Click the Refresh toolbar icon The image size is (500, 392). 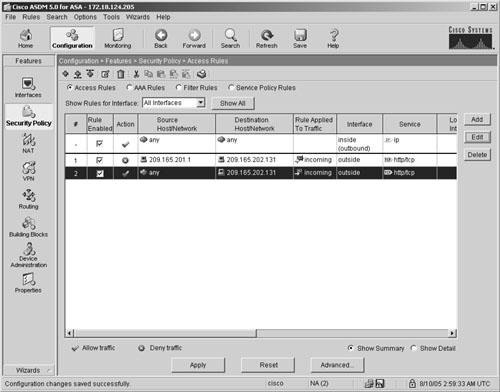click(267, 39)
